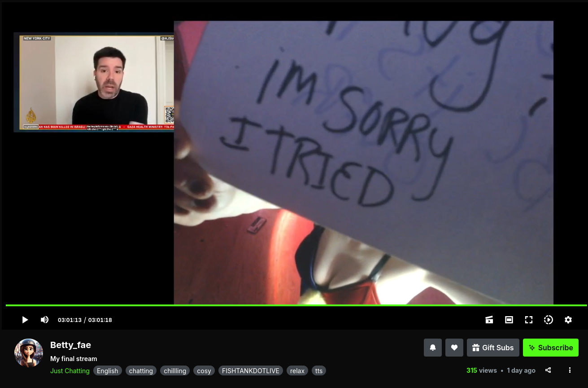Select the FISHTANKDOTLIVE tag
Viewport: 588px width, 388px height.
point(251,371)
